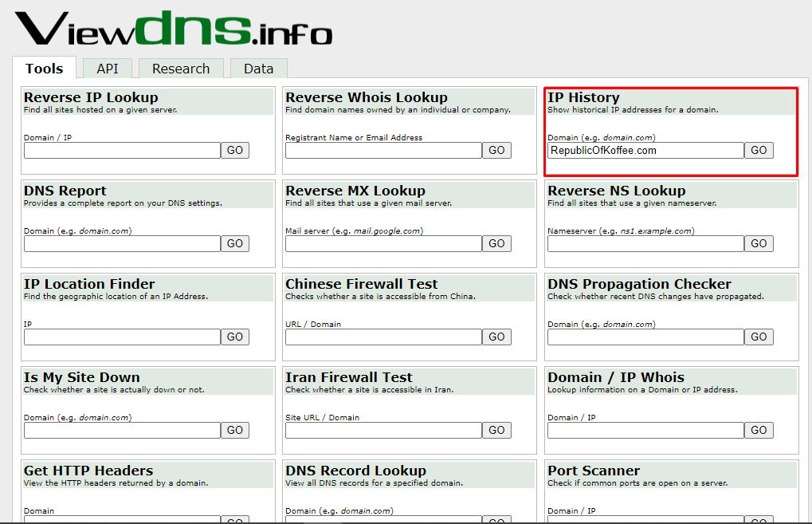This screenshot has width=812, height=524.
Task: Click GO under Reverse IP Lookup
Action: tap(234, 150)
